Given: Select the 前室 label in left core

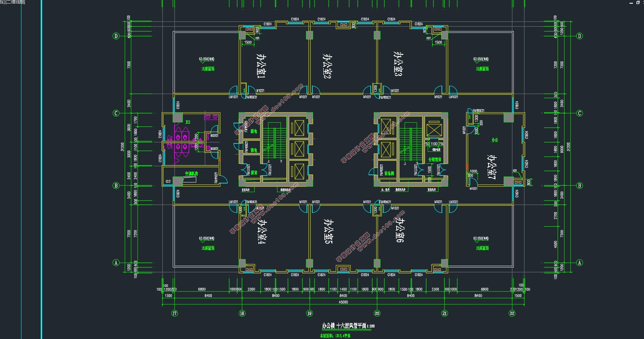Looking at the screenshot, I should tap(254, 173).
